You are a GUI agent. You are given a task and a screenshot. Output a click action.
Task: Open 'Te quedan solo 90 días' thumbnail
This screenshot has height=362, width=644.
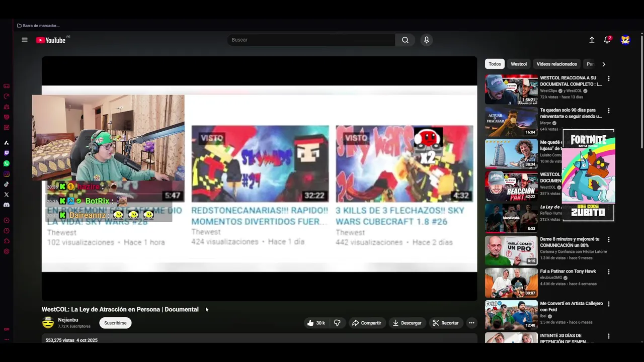click(x=511, y=122)
